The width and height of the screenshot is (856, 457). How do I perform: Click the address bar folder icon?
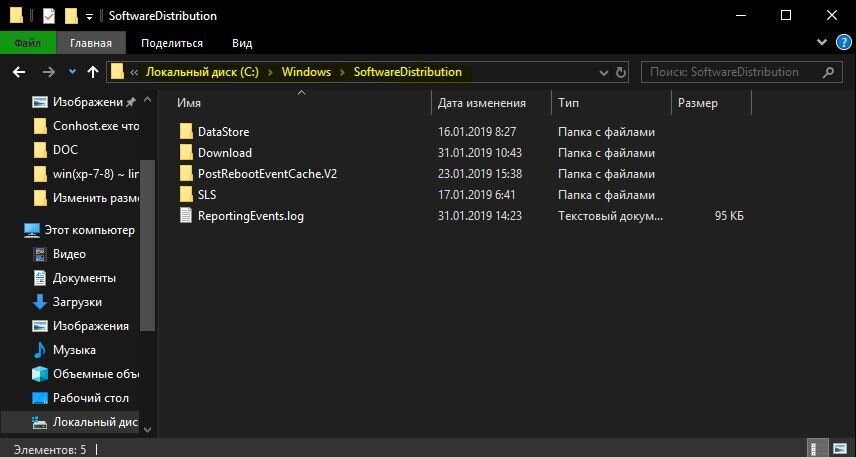tap(117, 72)
